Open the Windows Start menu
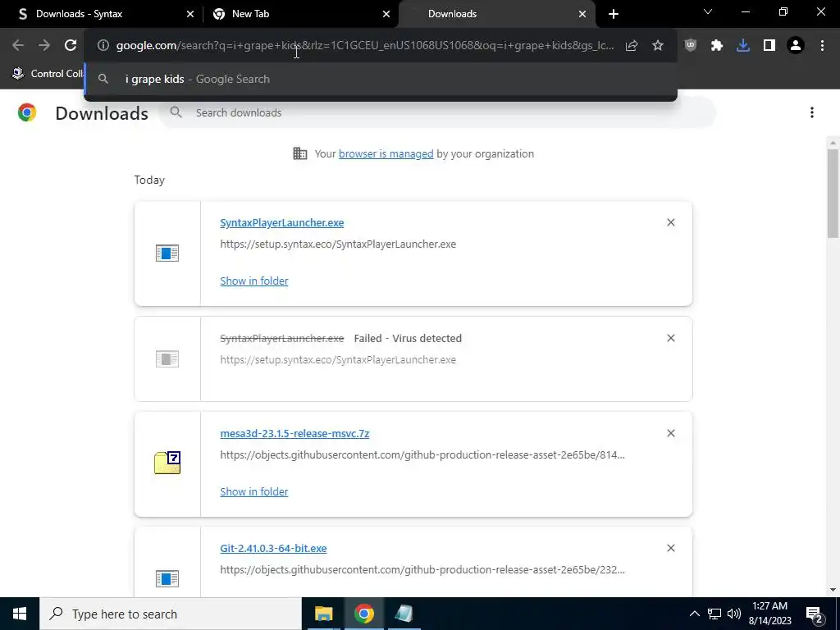Screen dimensions: 840x630 [20, 614]
